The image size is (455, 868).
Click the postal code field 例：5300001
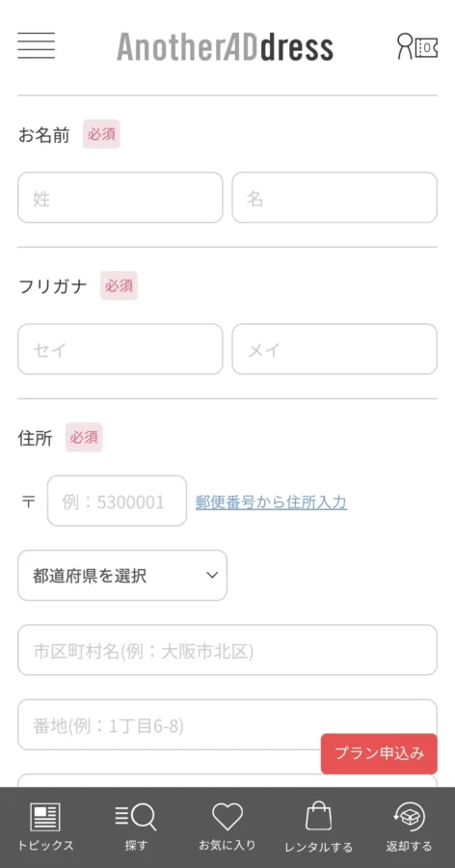(117, 501)
